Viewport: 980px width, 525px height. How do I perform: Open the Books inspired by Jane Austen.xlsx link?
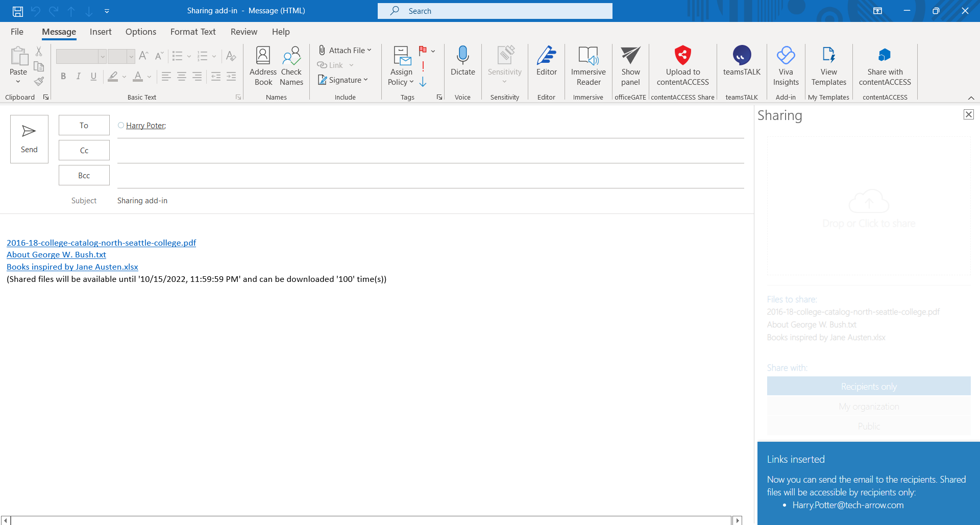coord(72,267)
